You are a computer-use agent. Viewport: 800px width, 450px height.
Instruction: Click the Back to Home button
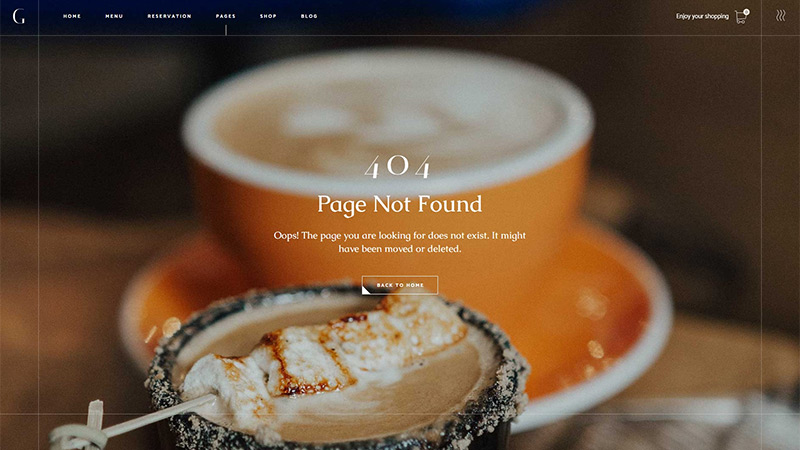[x=400, y=285]
